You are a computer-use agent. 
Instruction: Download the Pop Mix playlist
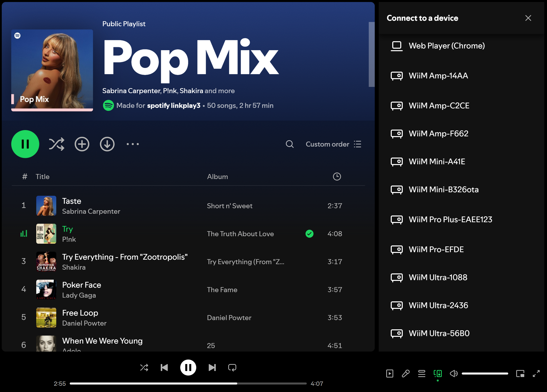click(107, 144)
